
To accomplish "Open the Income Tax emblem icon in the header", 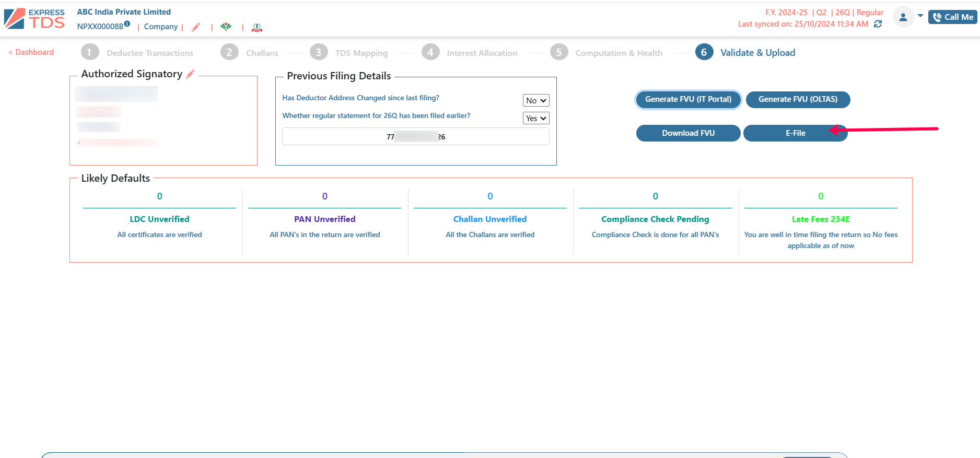I will (256, 27).
